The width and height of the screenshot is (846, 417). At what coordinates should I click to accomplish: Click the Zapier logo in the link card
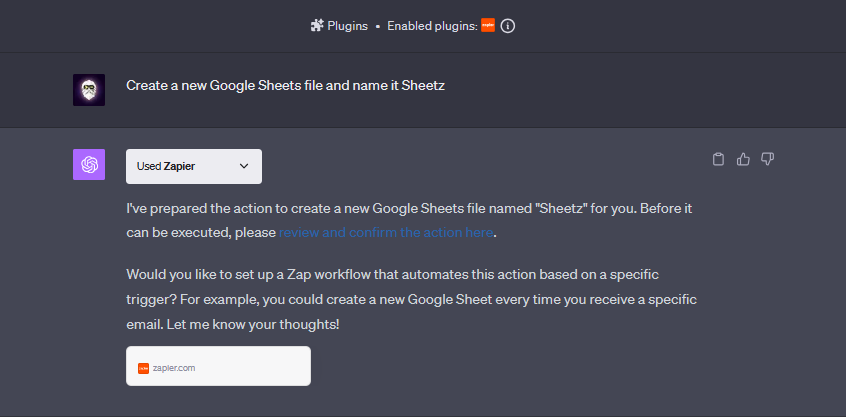point(143,368)
